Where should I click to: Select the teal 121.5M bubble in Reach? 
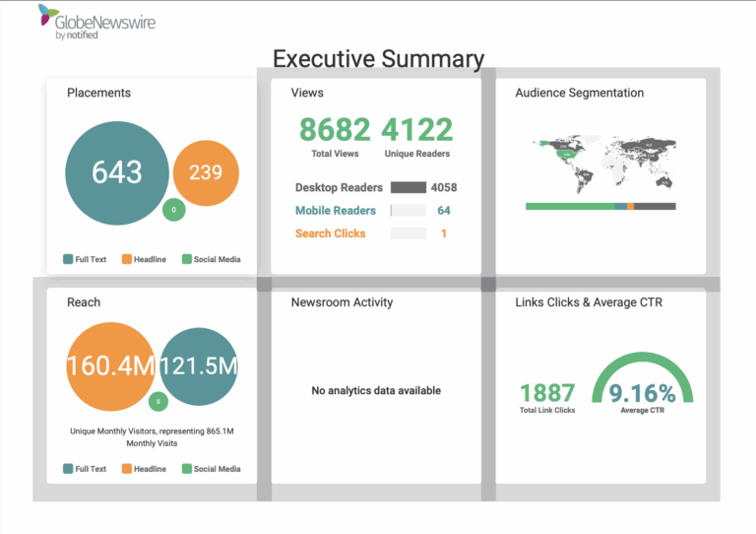pyautogui.click(x=200, y=366)
